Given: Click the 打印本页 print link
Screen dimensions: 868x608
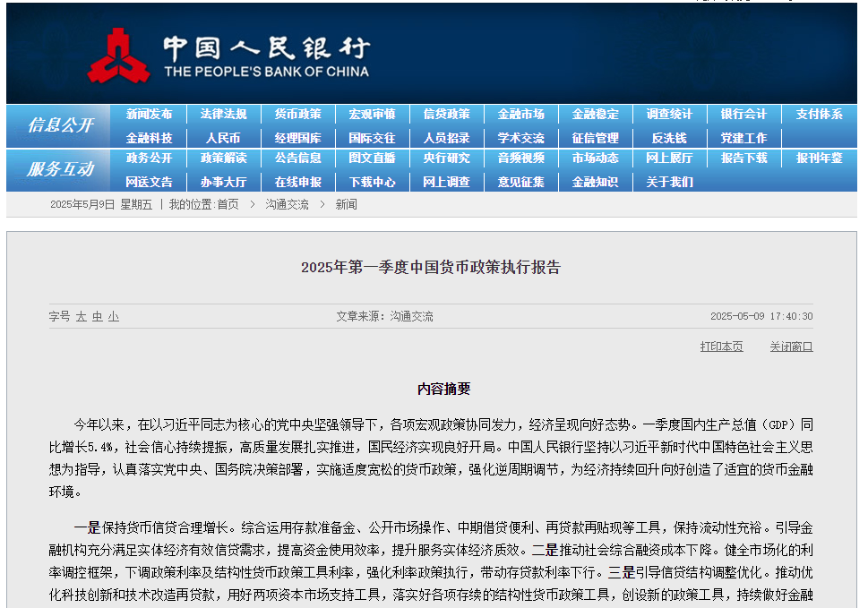Looking at the screenshot, I should coord(721,347).
